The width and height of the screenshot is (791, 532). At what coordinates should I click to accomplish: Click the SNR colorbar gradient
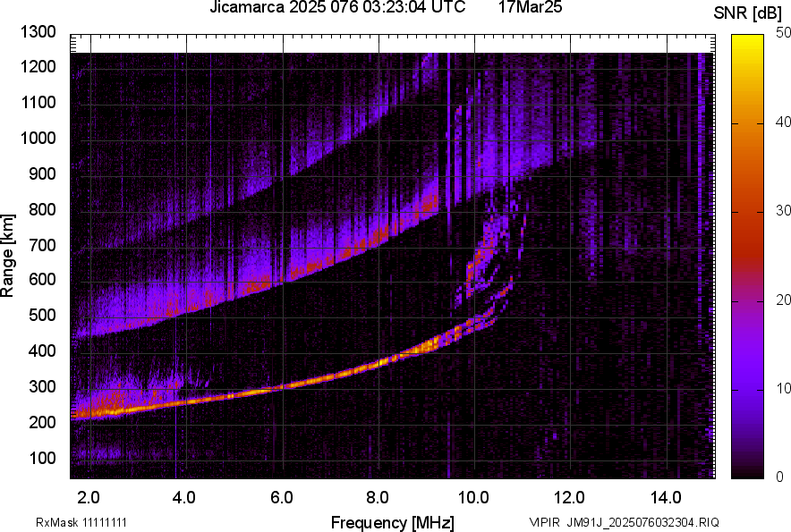point(747,257)
